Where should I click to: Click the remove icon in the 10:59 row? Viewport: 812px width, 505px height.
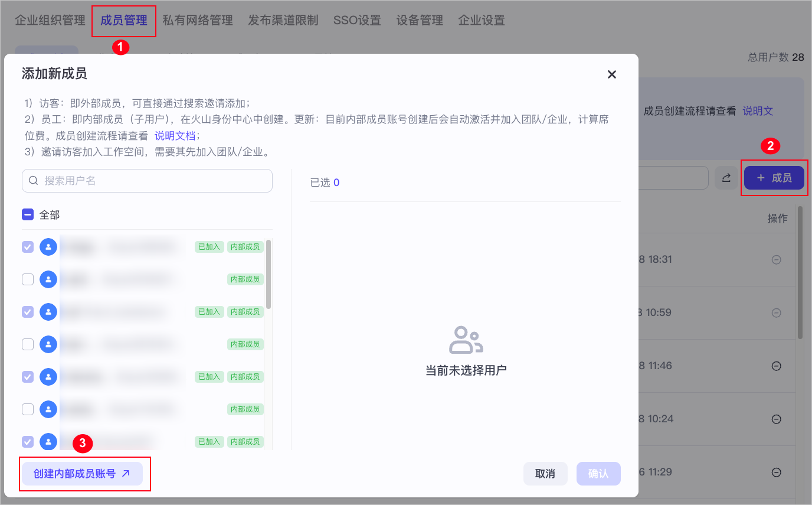tap(777, 312)
